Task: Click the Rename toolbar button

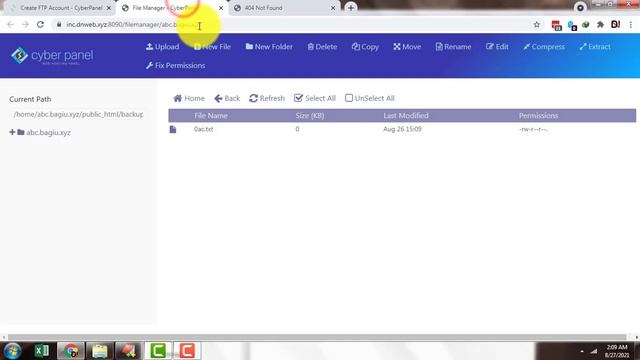Action: click(453, 47)
